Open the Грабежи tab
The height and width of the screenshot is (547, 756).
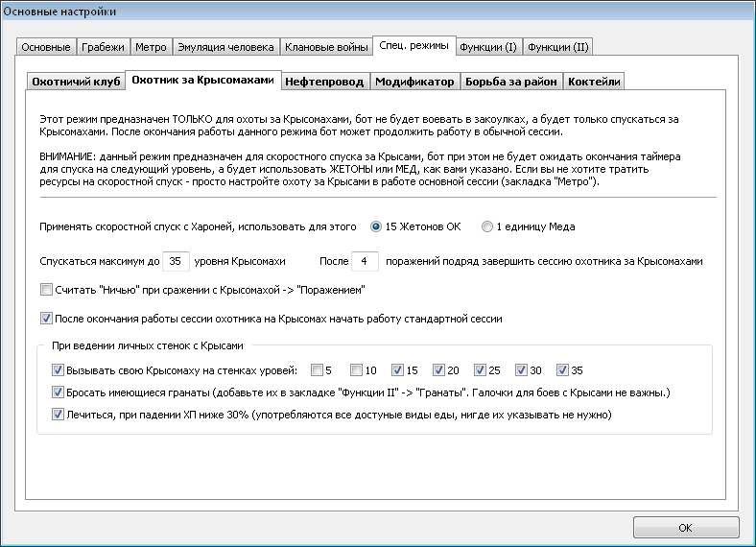click(103, 47)
